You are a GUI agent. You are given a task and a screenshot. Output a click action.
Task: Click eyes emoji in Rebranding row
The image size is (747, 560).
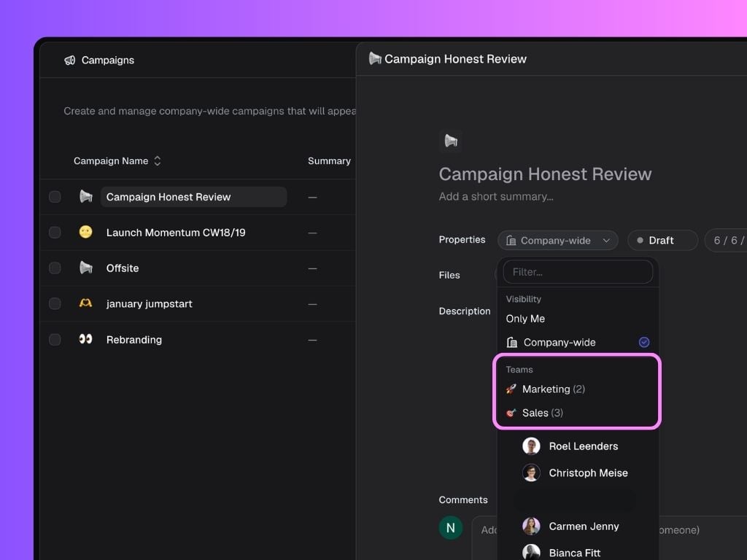[x=86, y=339]
